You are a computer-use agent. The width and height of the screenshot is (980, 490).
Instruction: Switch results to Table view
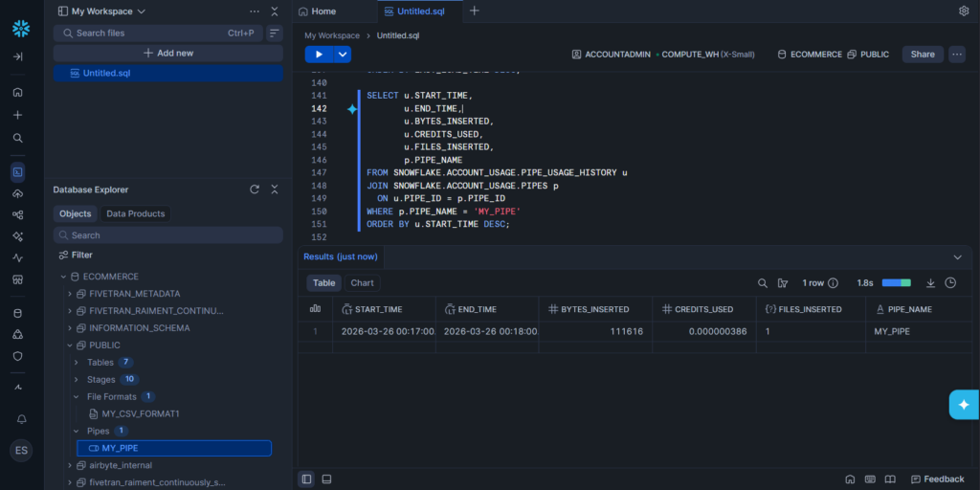coord(323,283)
